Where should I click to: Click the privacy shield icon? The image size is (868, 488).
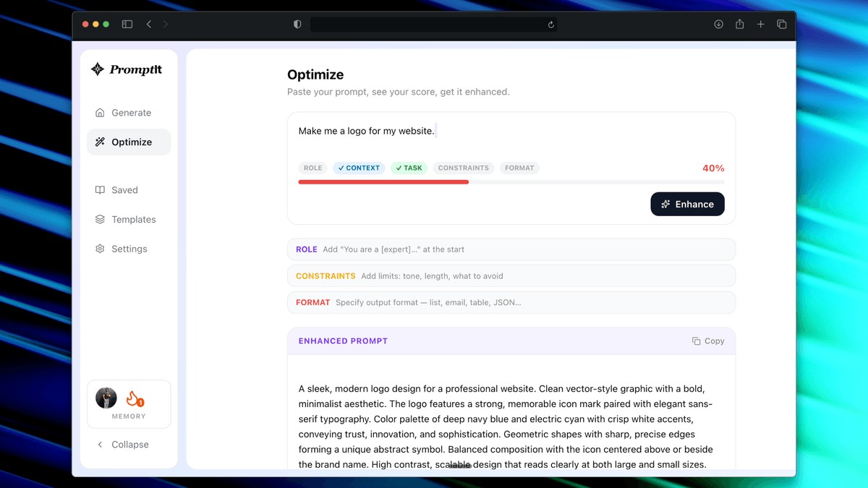297,24
